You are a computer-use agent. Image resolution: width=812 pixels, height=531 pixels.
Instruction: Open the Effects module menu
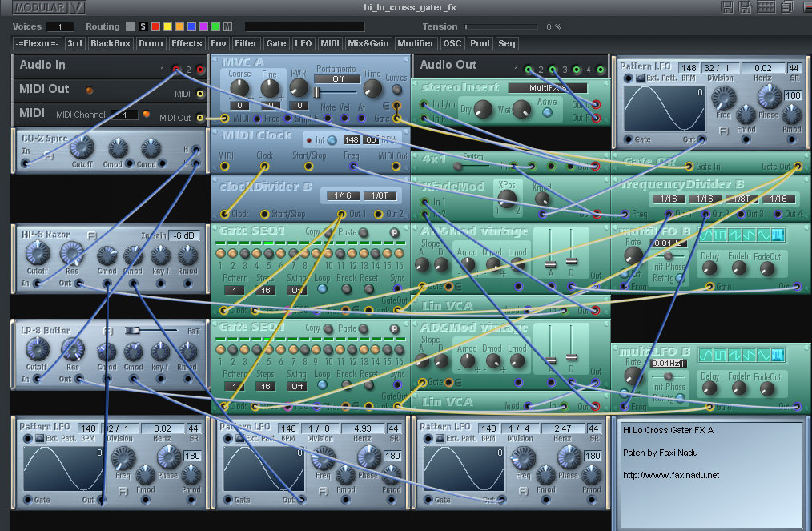coord(187,43)
